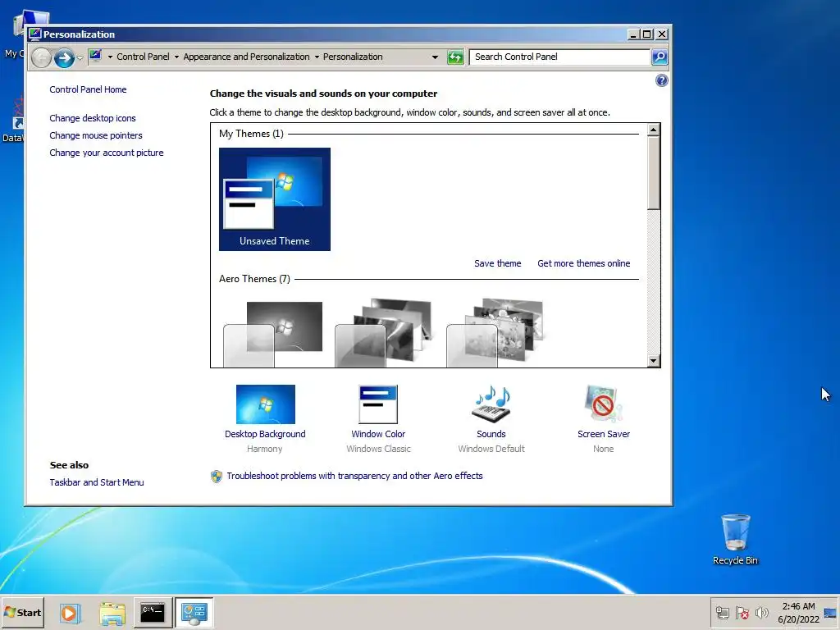Viewport: 840px width, 630px height.
Task: Expand arrow after Control Panel breadcrumb
Action: (x=176, y=57)
